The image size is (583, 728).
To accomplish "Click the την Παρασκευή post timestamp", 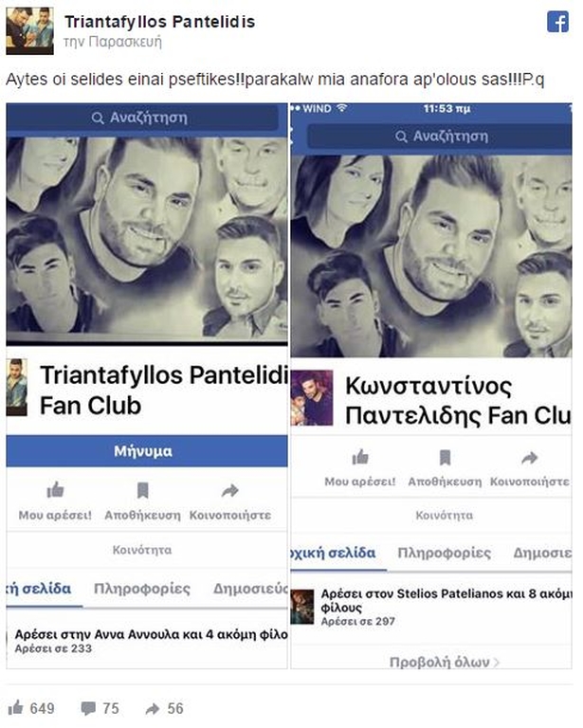I will coord(113,42).
